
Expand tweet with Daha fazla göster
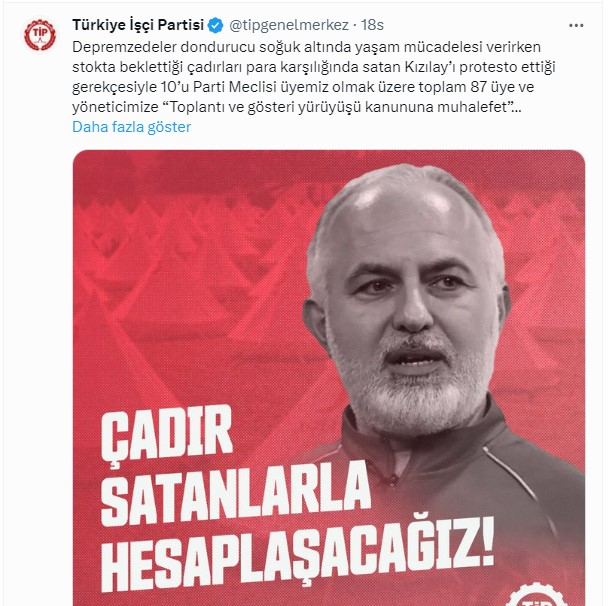click(x=131, y=127)
